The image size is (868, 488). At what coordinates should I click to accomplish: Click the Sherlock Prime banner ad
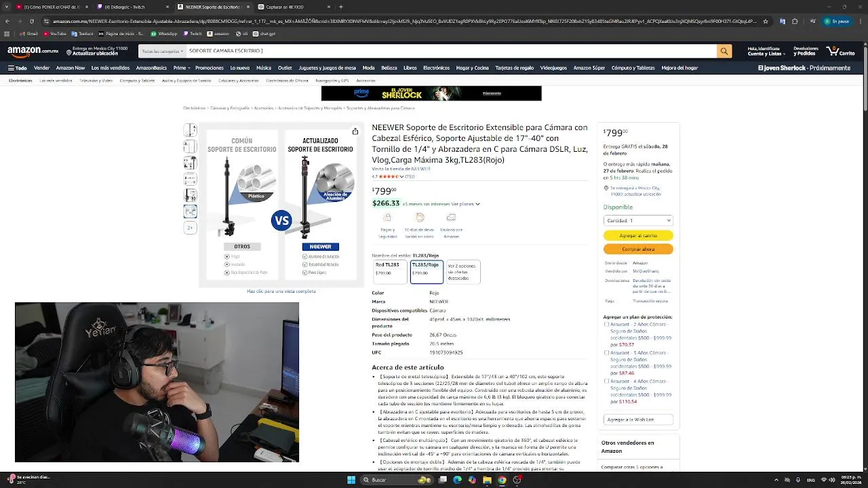coord(431,94)
